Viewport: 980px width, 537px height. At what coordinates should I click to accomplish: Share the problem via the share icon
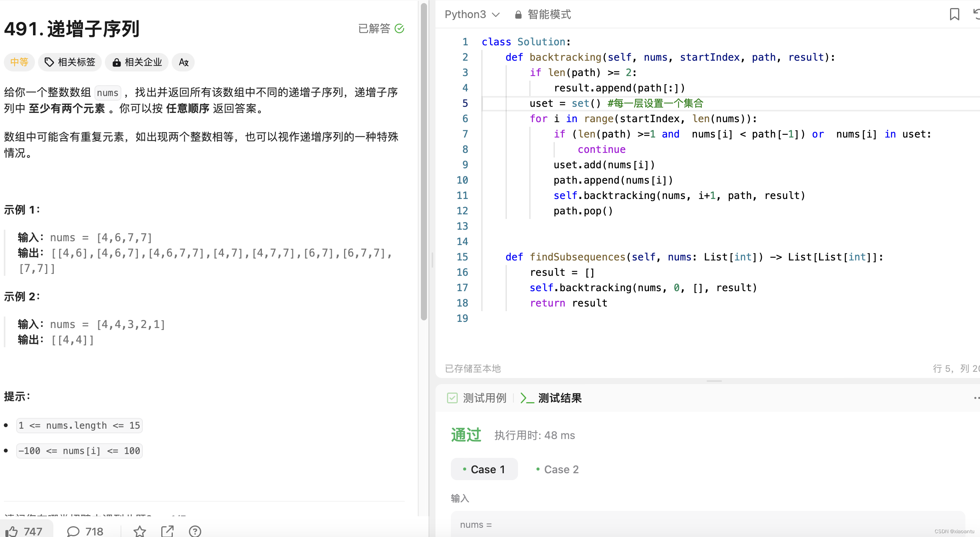pos(168,531)
